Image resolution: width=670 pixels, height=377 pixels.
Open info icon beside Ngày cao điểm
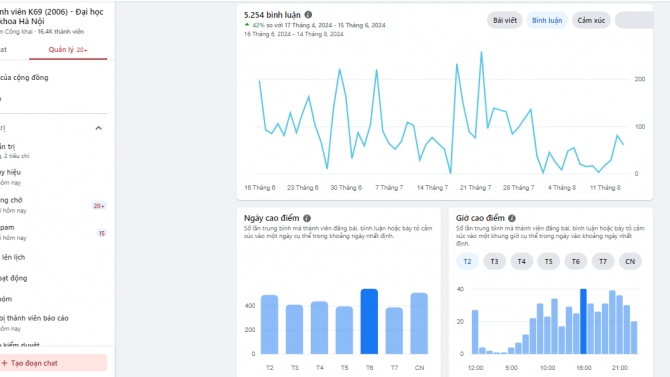[x=307, y=218]
